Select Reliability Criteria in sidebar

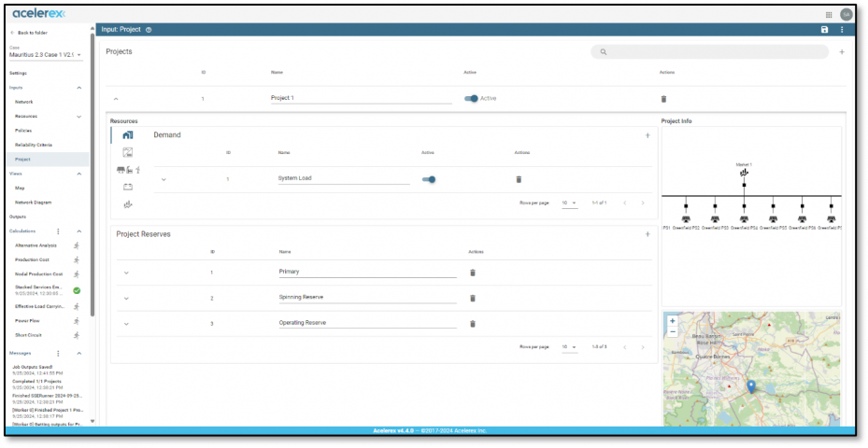(34, 145)
